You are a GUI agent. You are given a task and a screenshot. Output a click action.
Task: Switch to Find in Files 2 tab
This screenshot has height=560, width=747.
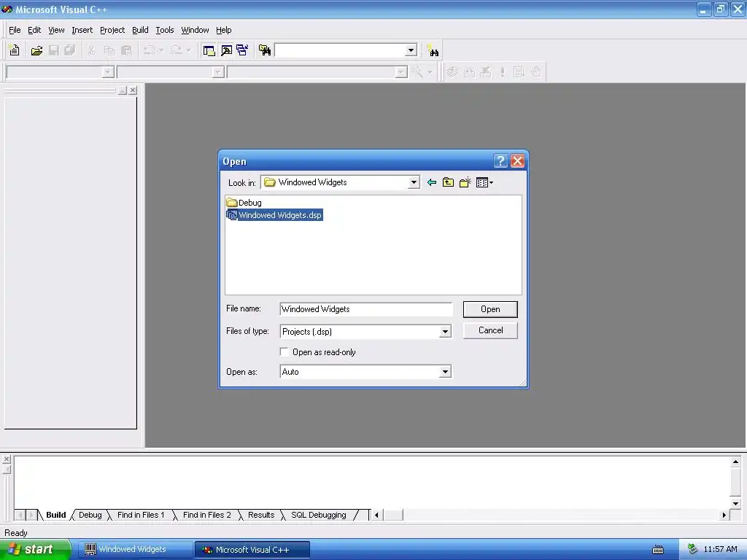coord(206,515)
